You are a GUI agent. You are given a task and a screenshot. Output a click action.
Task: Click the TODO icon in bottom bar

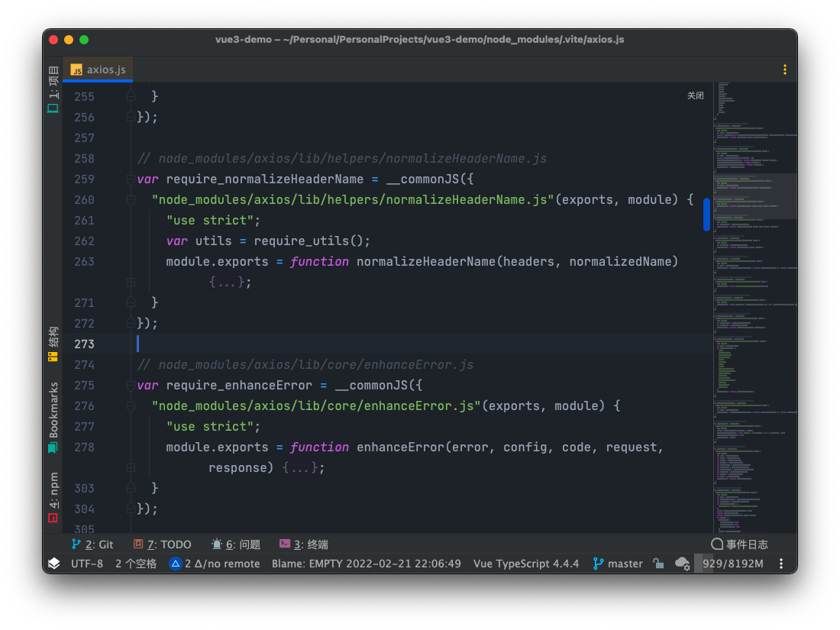pyautogui.click(x=138, y=544)
